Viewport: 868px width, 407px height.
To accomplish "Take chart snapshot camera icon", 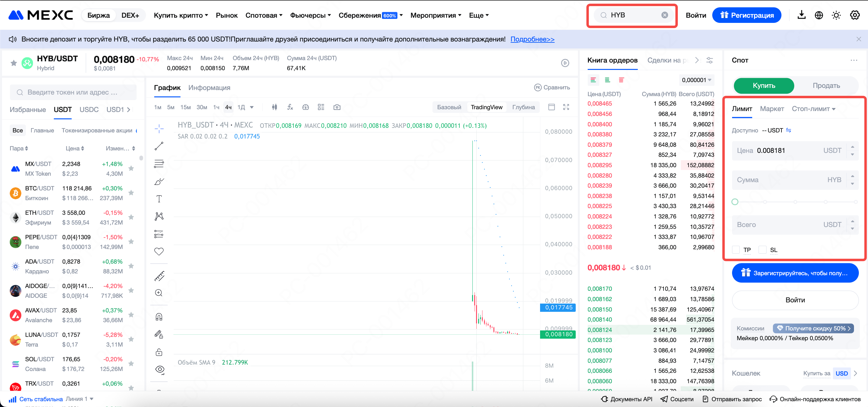I will 336,107.
